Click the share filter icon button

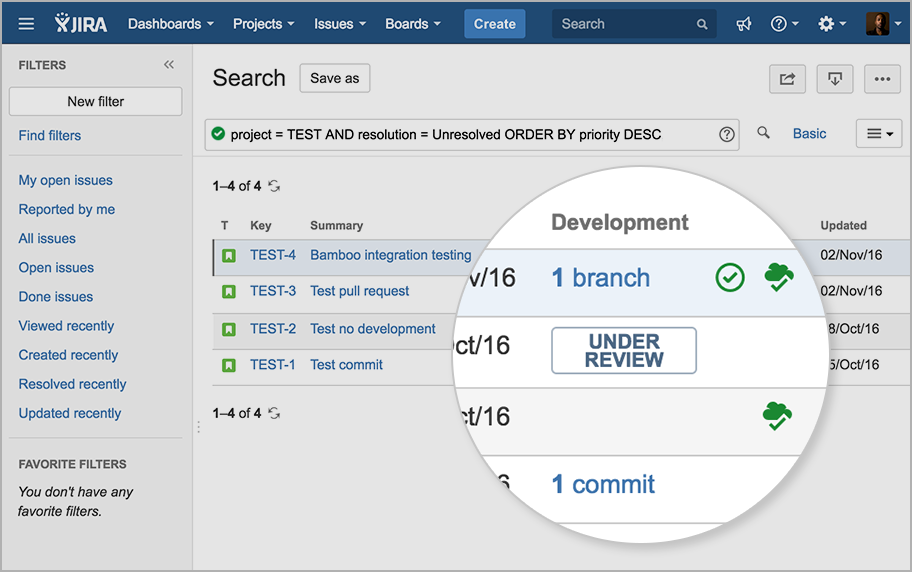pyautogui.click(x=787, y=79)
